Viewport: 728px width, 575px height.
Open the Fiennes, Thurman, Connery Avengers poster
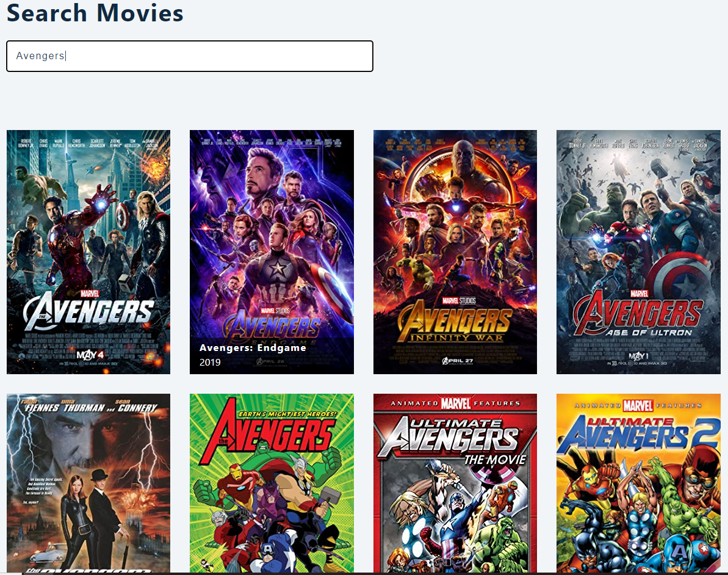(x=88, y=482)
